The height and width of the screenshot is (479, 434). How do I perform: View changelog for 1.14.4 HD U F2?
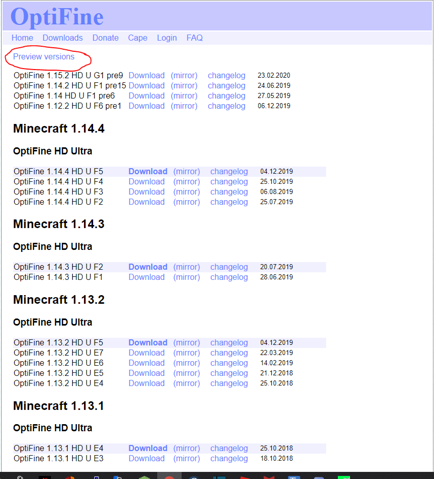pyautogui.click(x=229, y=202)
